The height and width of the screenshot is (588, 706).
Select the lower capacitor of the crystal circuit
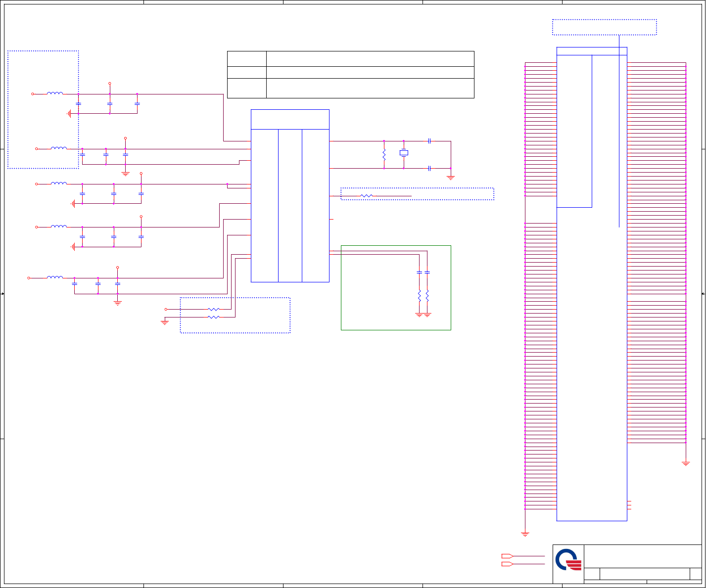(x=429, y=169)
